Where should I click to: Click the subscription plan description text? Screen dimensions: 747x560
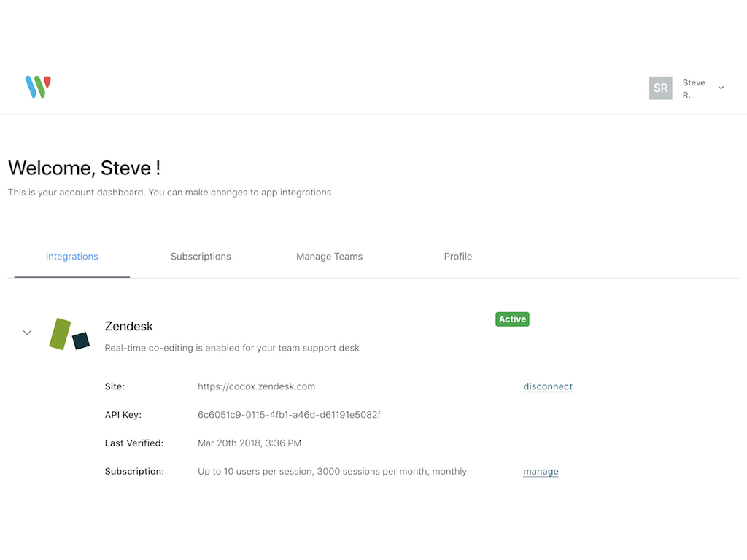332,472
